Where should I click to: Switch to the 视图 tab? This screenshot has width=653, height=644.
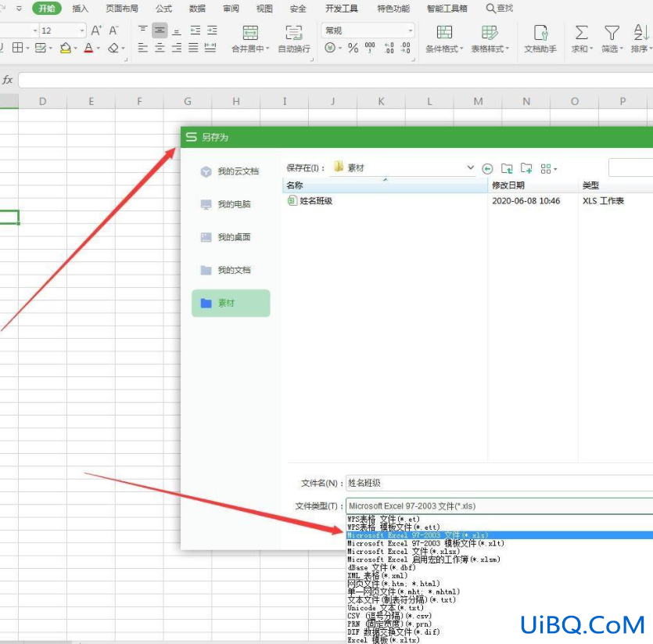click(264, 9)
